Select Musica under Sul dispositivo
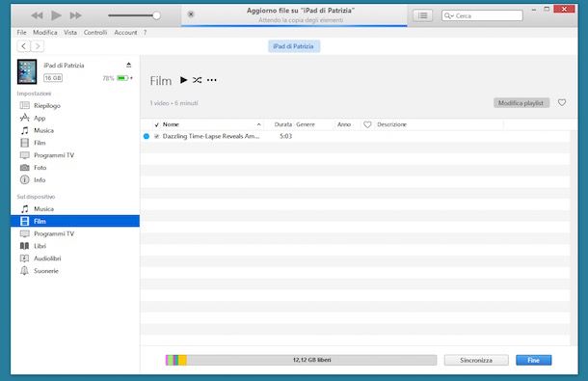The image size is (588, 381). click(x=43, y=209)
